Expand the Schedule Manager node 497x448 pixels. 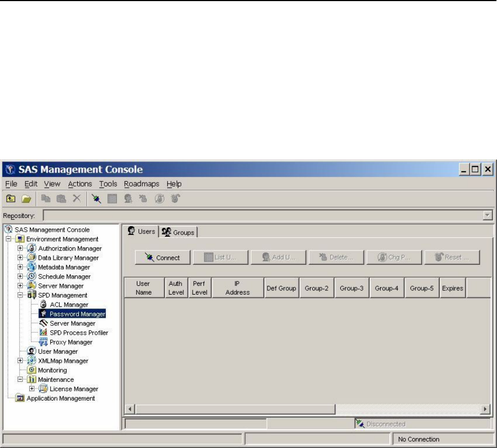pos(20,276)
